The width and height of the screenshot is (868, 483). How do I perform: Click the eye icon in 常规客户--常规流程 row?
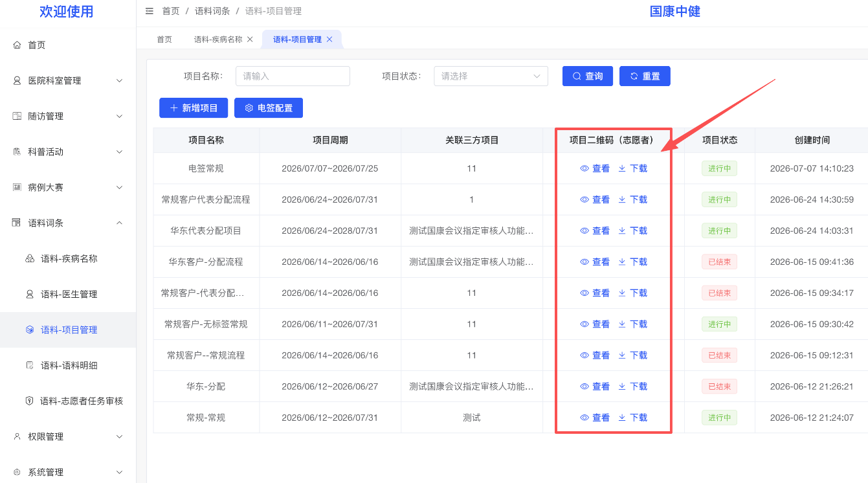tap(584, 355)
